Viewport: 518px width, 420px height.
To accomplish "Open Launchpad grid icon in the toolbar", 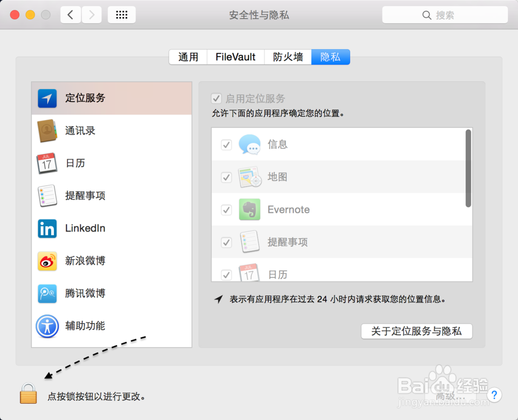I will coord(122,15).
